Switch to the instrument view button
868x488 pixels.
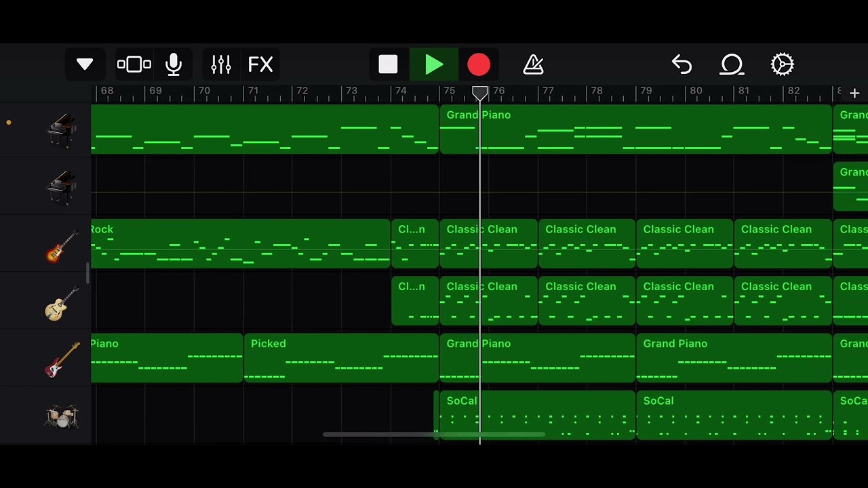pyautogui.click(x=134, y=64)
